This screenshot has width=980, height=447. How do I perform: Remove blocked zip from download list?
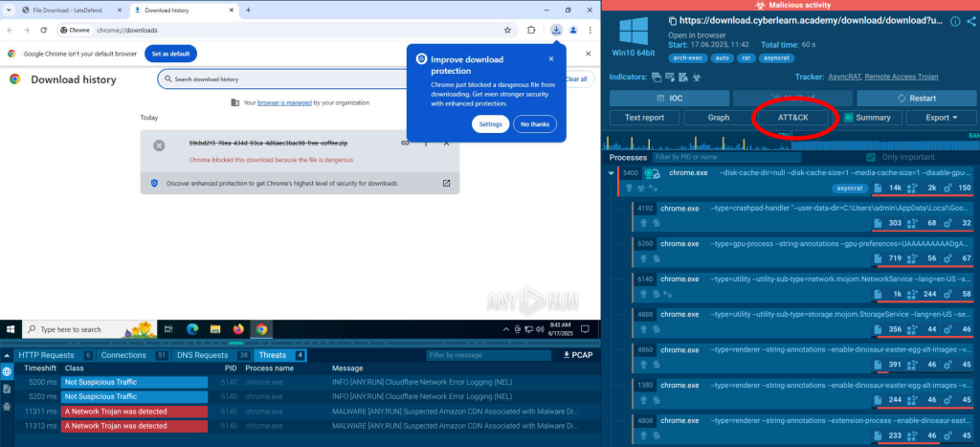point(446,144)
